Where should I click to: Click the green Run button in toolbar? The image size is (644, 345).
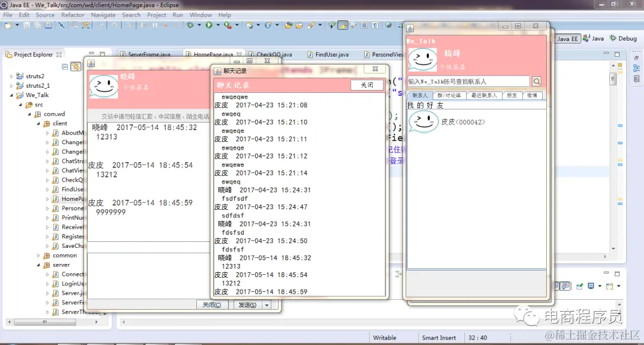coord(209,26)
